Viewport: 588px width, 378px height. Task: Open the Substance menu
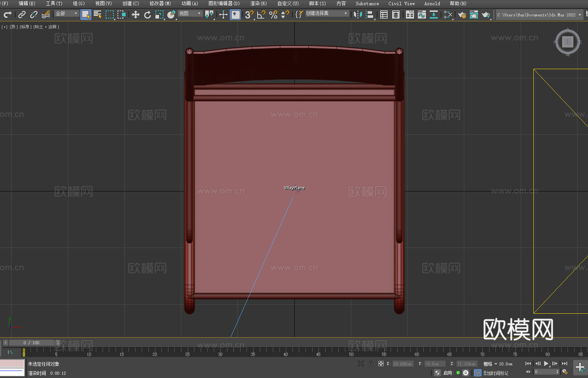click(367, 3)
